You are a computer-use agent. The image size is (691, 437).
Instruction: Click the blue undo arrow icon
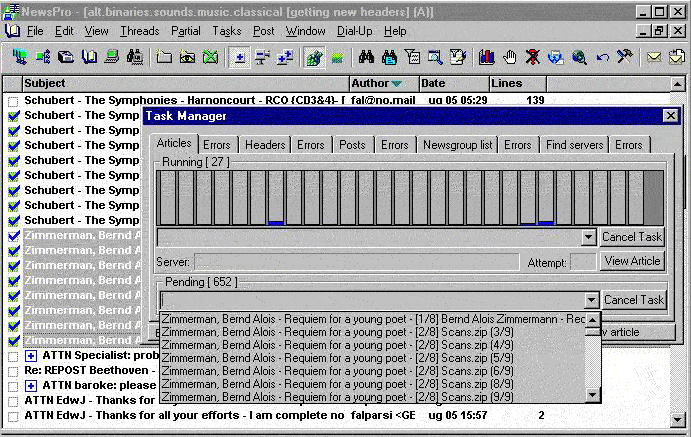coord(602,57)
